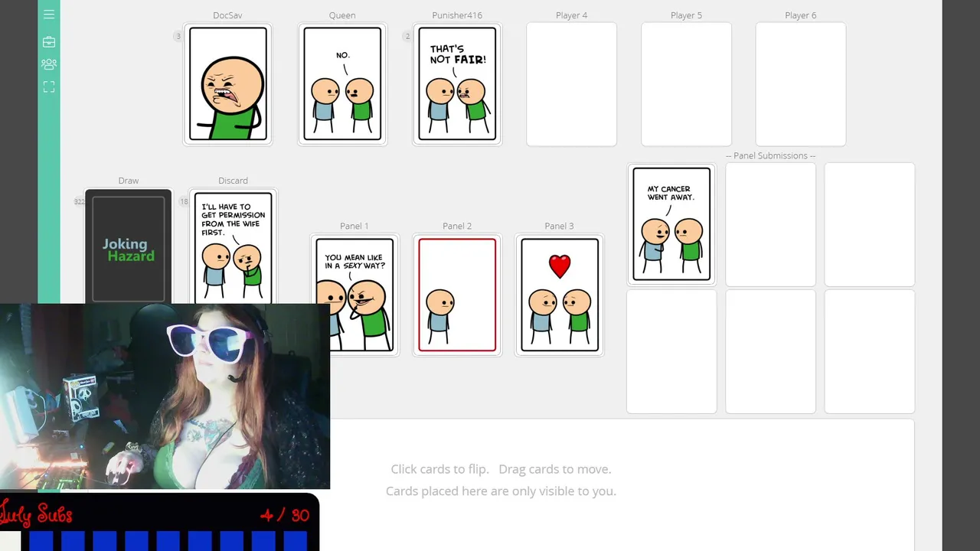Click the "Queen" player name
This screenshot has height=551, width=980.
point(342,15)
